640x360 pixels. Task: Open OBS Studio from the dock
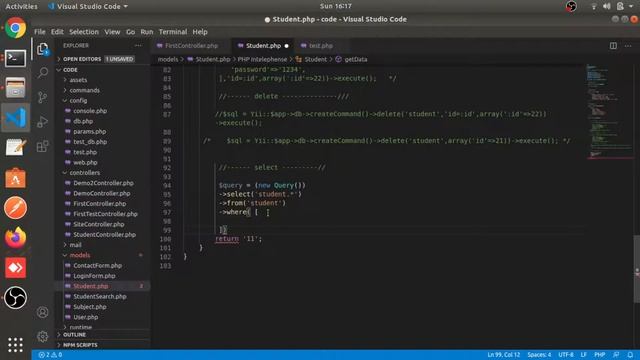coord(16,298)
